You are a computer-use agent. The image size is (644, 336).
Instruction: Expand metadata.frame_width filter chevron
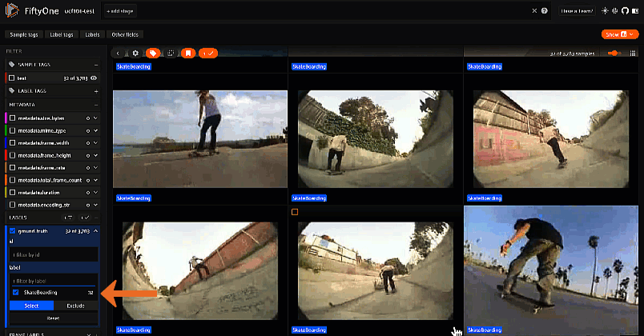pos(95,143)
